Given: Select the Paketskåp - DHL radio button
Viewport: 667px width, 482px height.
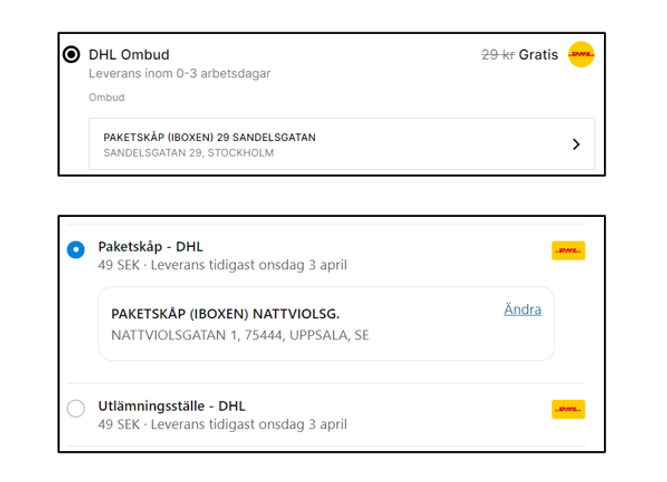Looking at the screenshot, I should coord(76,249).
